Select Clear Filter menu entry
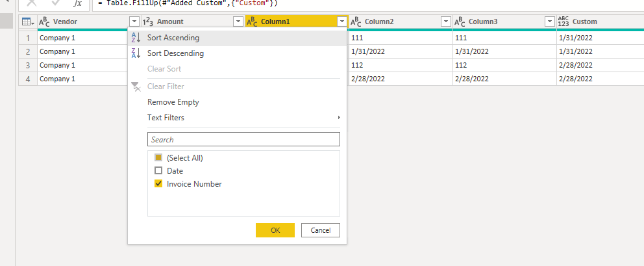 point(237,86)
